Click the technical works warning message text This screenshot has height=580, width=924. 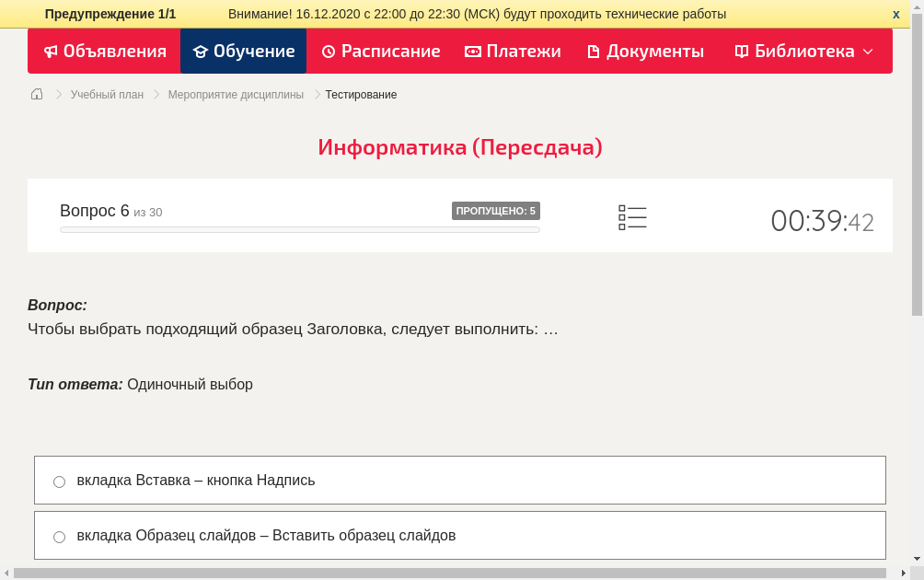[477, 14]
